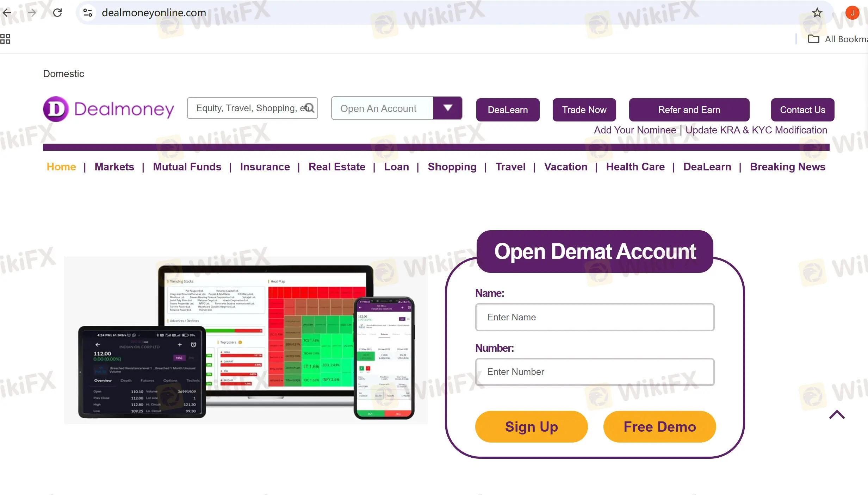Click the Contact Us link
Screen dimensions: 868x495
click(802, 109)
